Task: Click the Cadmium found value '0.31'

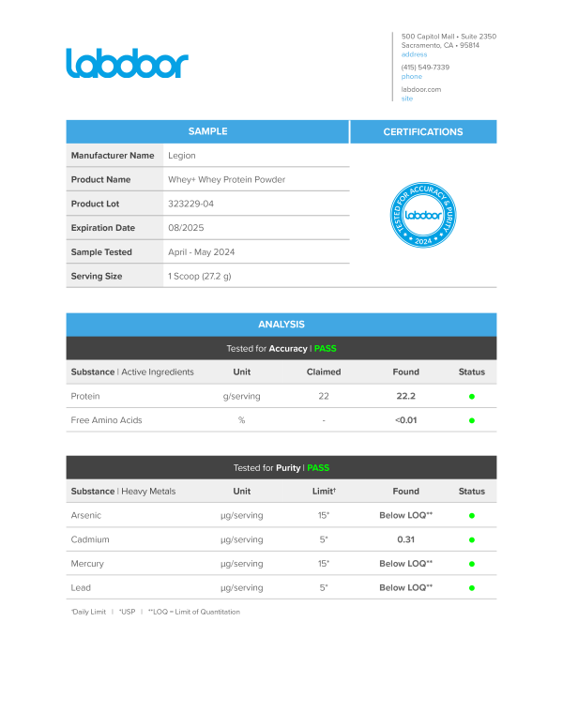Action: [406, 539]
